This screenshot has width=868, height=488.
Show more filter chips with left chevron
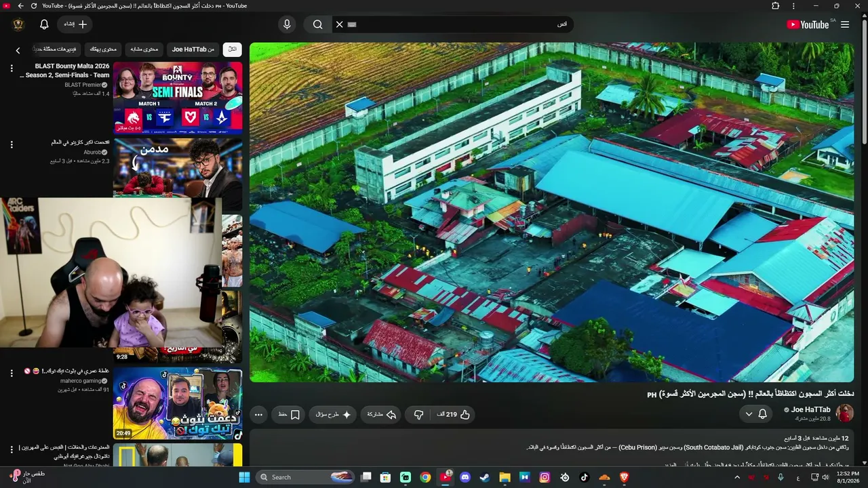tap(18, 49)
